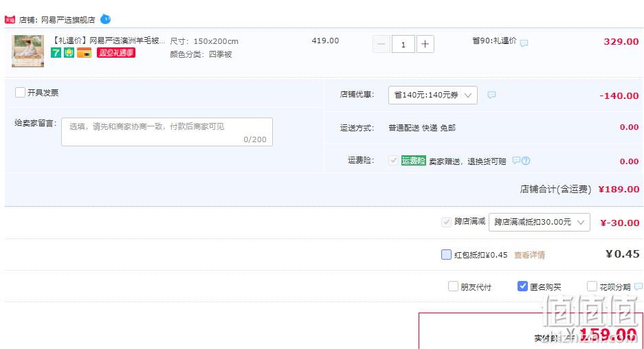Screen dimensions: 644x349
Task: Click the coupon discount amount -140.00
Action: (x=619, y=95)
